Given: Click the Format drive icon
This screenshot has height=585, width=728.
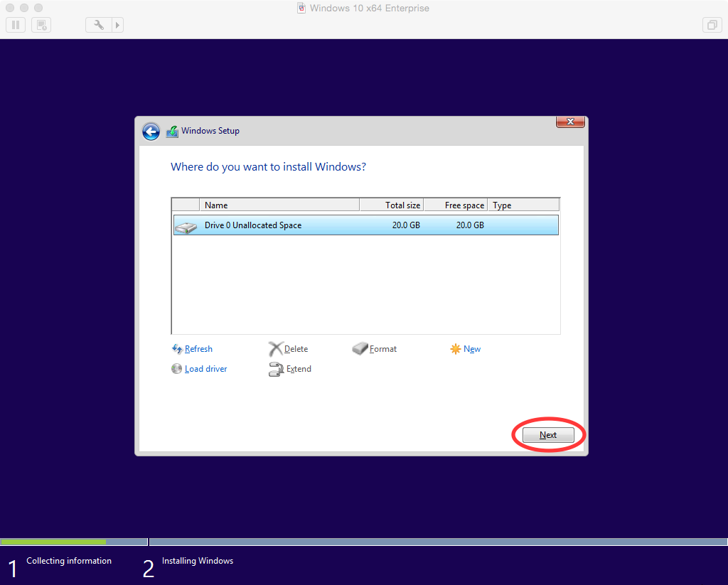Looking at the screenshot, I should tap(360, 349).
